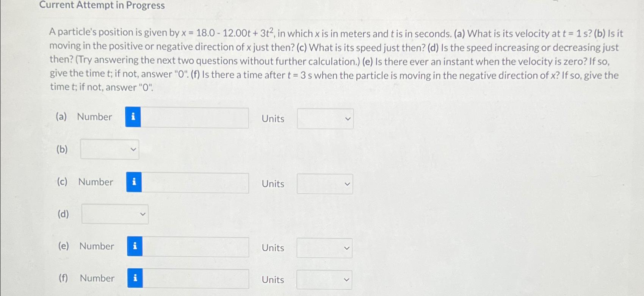Click the chevron arrow on part (d) dropdown
The image size is (644, 296).
[x=143, y=214]
